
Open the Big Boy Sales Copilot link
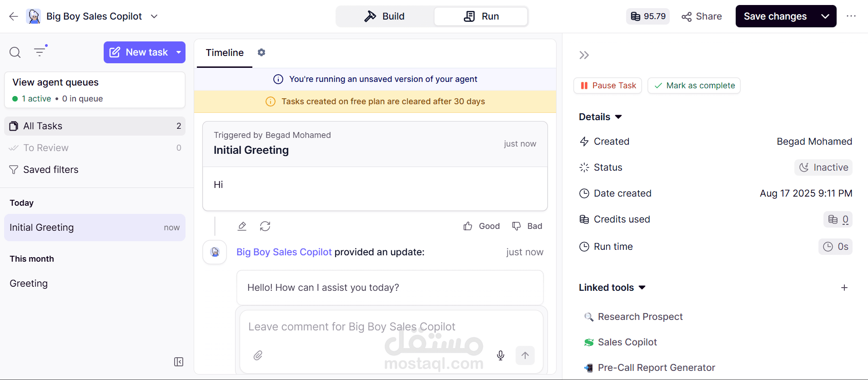pyautogui.click(x=284, y=252)
